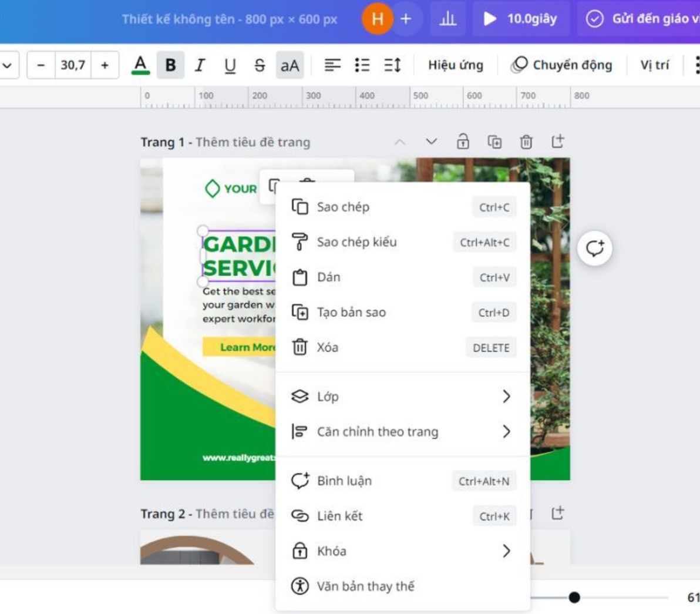The height and width of the screenshot is (614, 700).
Task: Click the text color icon
Action: (140, 65)
